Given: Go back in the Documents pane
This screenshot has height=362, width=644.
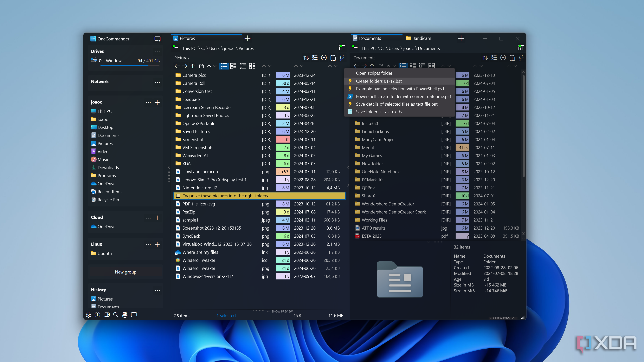Looking at the screenshot, I should click(356, 66).
